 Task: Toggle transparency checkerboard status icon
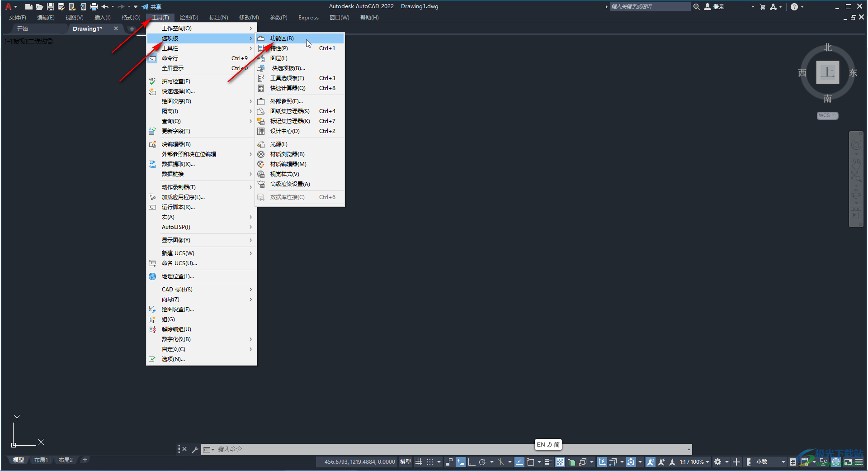(560, 462)
